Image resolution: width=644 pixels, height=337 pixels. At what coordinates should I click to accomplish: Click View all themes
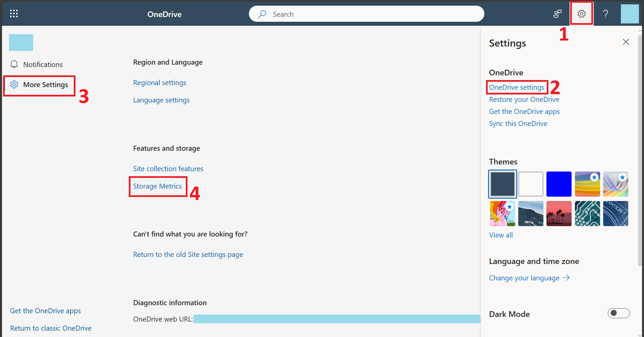click(x=501, y=235)
